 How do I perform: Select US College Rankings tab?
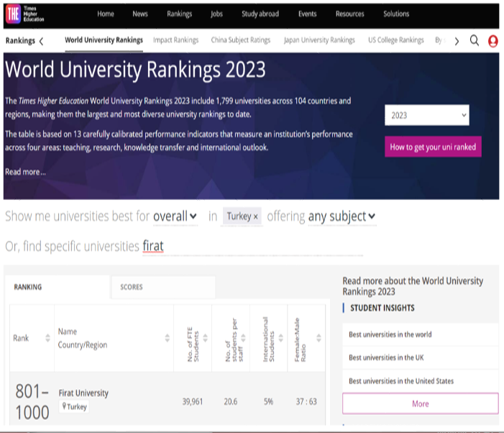pyautogui.click(x=396, y=40)
